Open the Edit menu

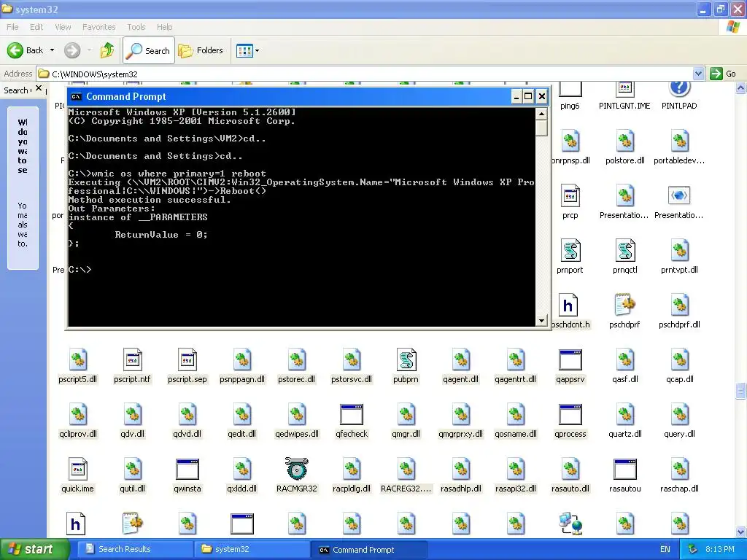coord(36,27)
